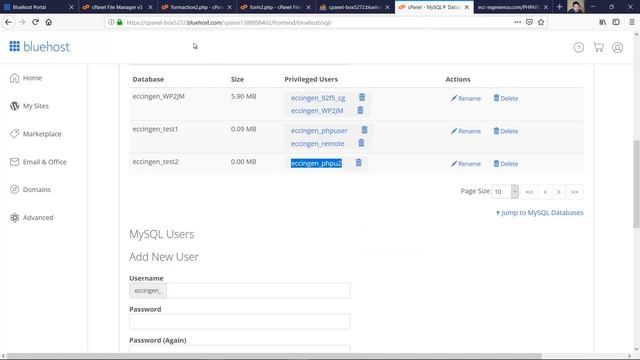Open the Page Size dropdown

505,191
